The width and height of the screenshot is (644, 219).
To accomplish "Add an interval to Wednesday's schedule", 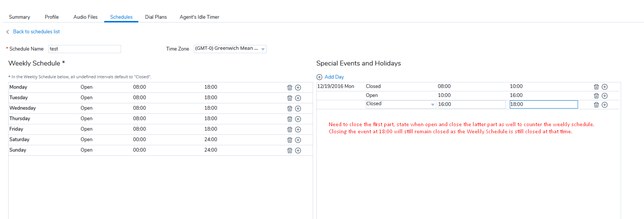I will 298,108.
